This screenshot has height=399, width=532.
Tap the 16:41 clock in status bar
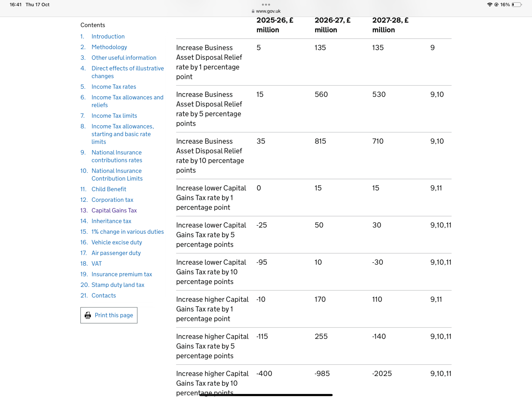tap(16, 5)
